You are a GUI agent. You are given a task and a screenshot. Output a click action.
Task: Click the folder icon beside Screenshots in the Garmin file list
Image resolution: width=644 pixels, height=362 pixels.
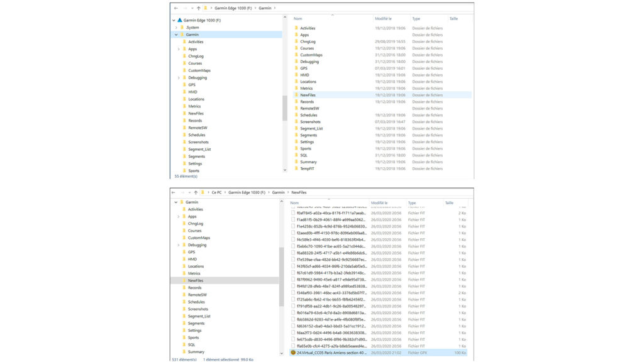click(x=296, y=121)
